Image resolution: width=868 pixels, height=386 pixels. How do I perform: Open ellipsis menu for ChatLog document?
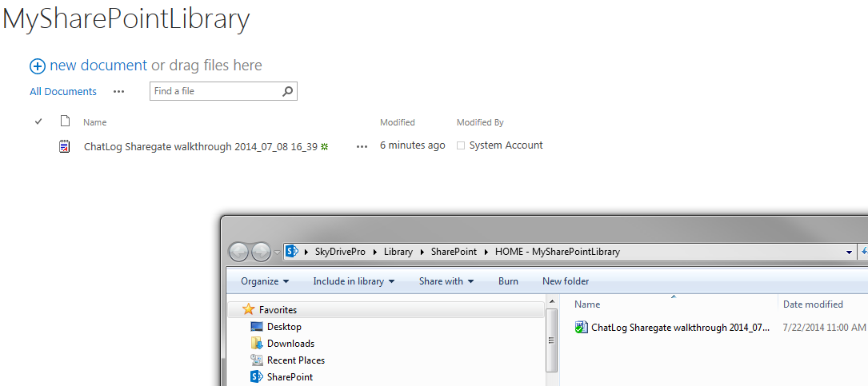[362, 146]
